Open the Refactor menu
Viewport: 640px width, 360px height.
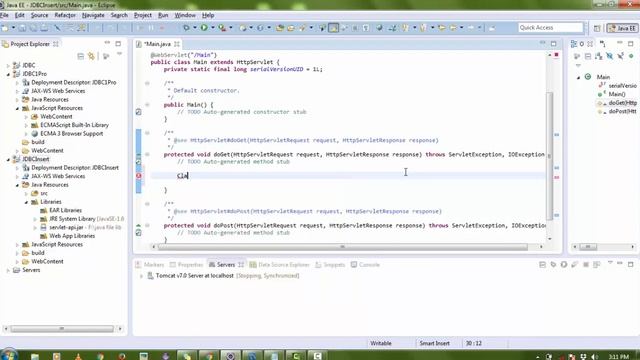point(65,15)
